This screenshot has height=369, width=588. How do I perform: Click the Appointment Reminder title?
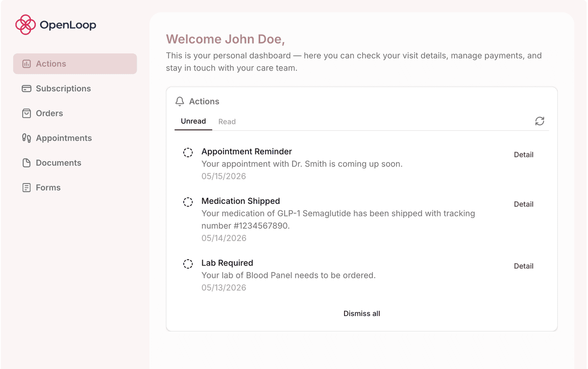(x=246, y=151)
